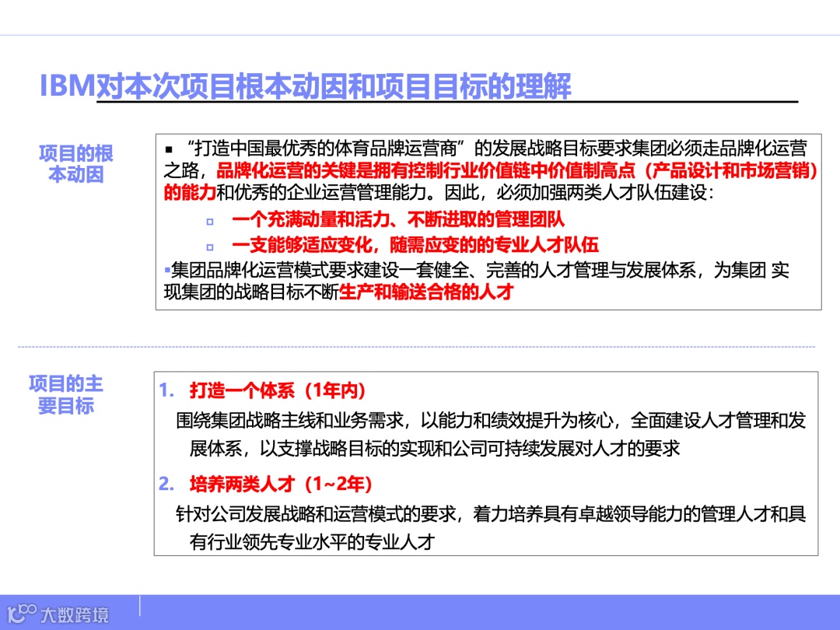Click the line 展体系，以支撑战略目标的实现
The height and width of the screenshot is (630, 840).
point(435,449)
